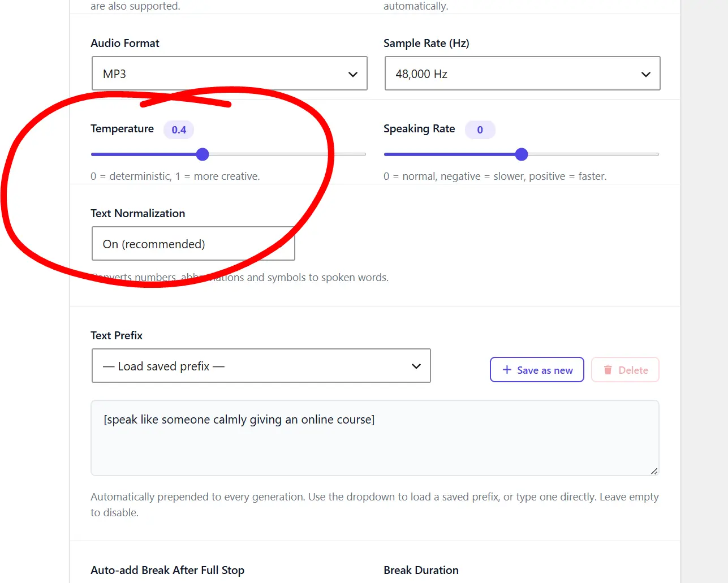Click the Text Normalization label

(138, 213)
